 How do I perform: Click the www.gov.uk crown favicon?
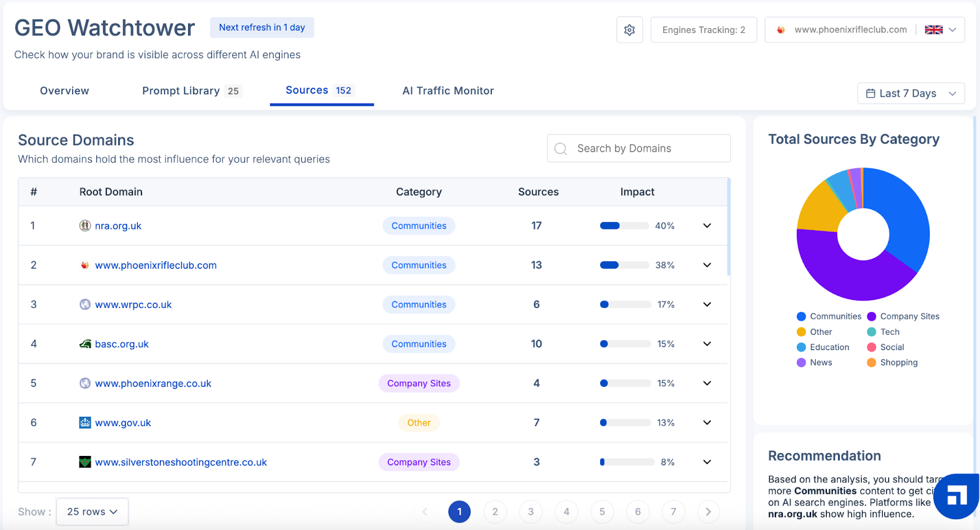pyautogui.click(x=85, y=422)
